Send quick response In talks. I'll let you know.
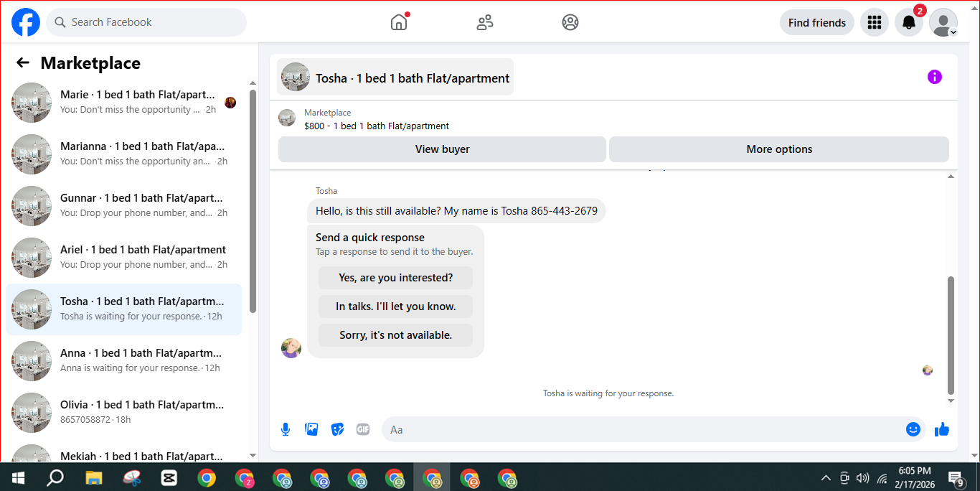Viewport: 980px width, 491px height. (395, 307)
